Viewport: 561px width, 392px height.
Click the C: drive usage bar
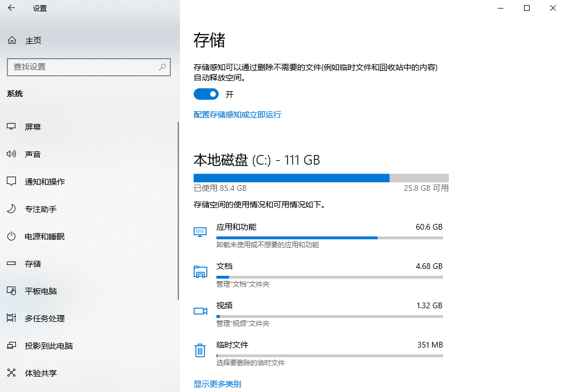coord(321,177)
